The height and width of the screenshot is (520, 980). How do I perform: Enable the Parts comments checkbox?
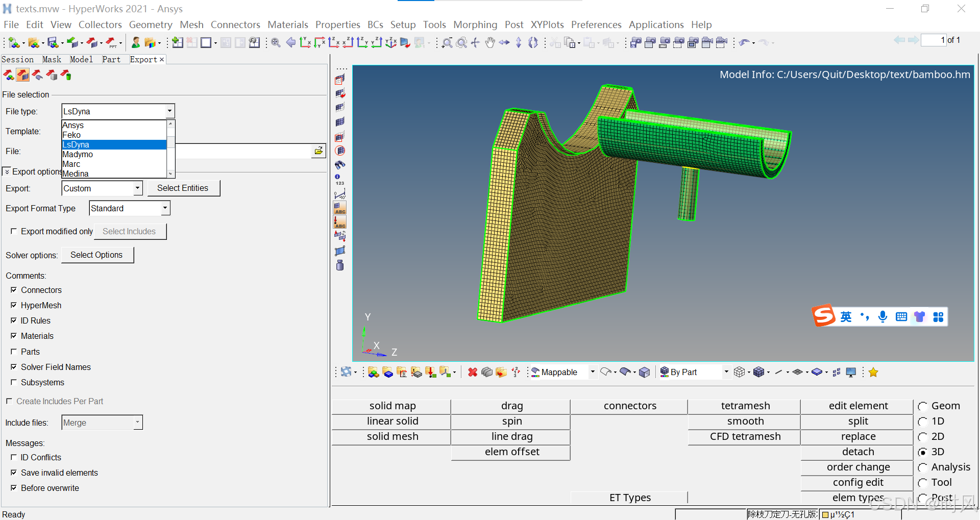pos(14,352)
